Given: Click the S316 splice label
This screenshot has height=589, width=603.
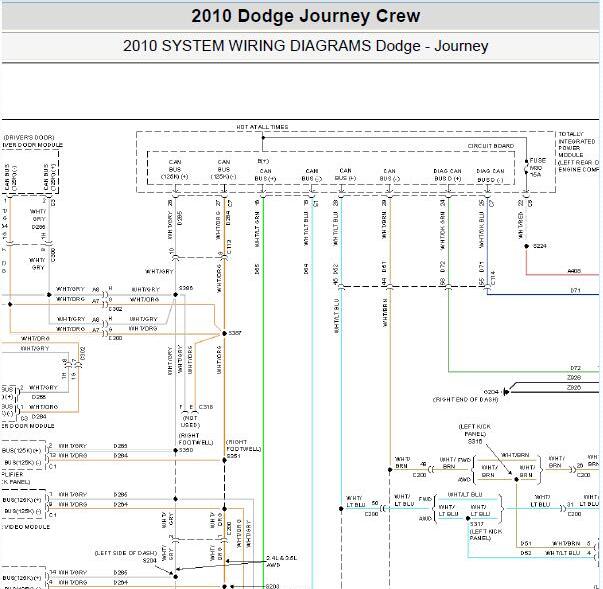Looking at the screenshot, I should [x=475, y=441].
